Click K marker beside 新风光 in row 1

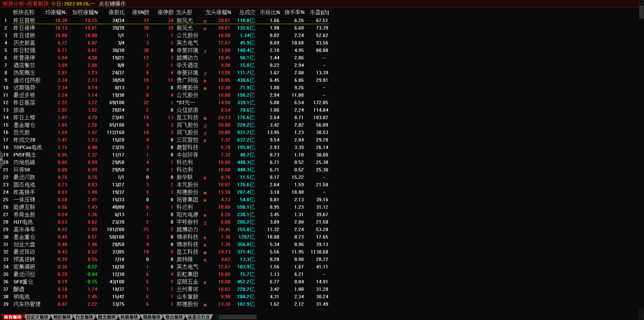205,21
